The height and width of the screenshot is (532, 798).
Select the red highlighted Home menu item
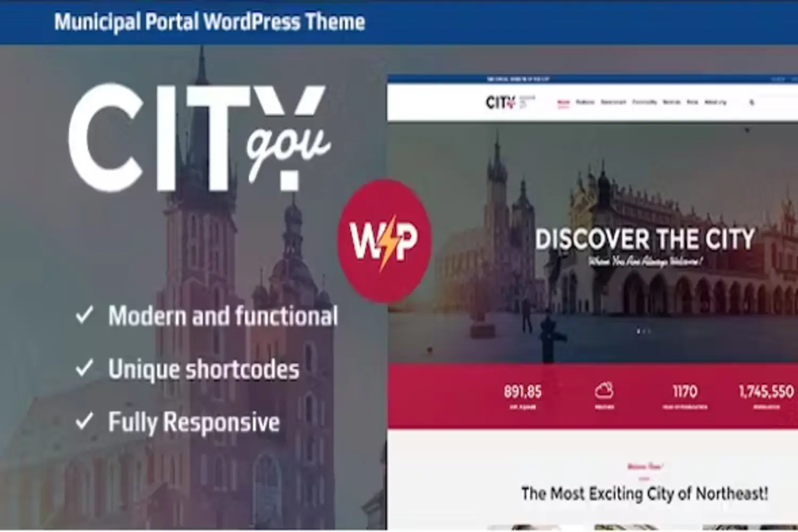563,102
